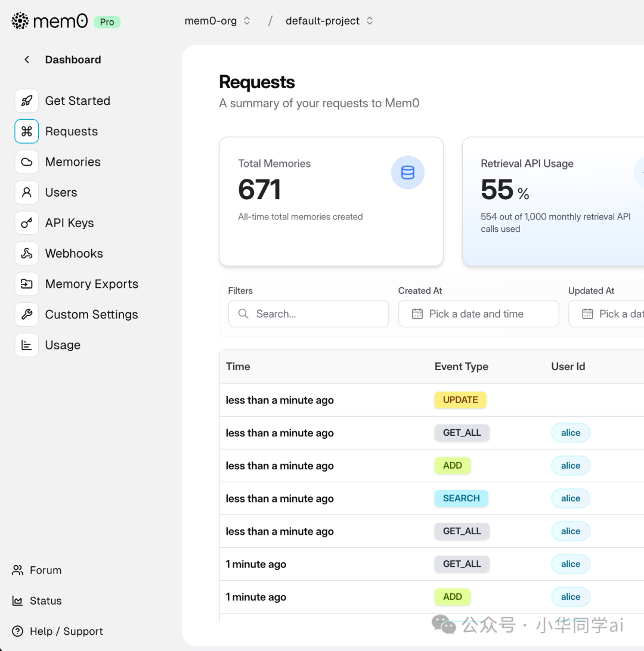Click the Get Started rocket icon
644x651 pixels.
coord(27,101)
